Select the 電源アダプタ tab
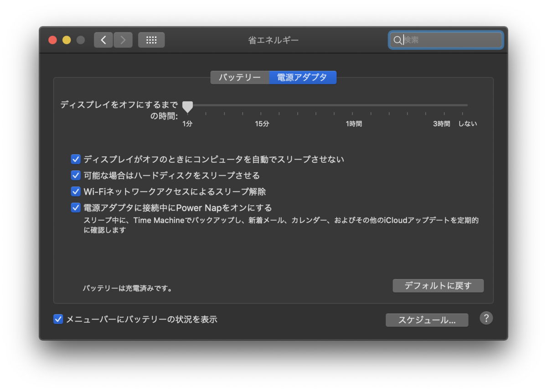Screen dimensions: 547x392 pos(303,77)
